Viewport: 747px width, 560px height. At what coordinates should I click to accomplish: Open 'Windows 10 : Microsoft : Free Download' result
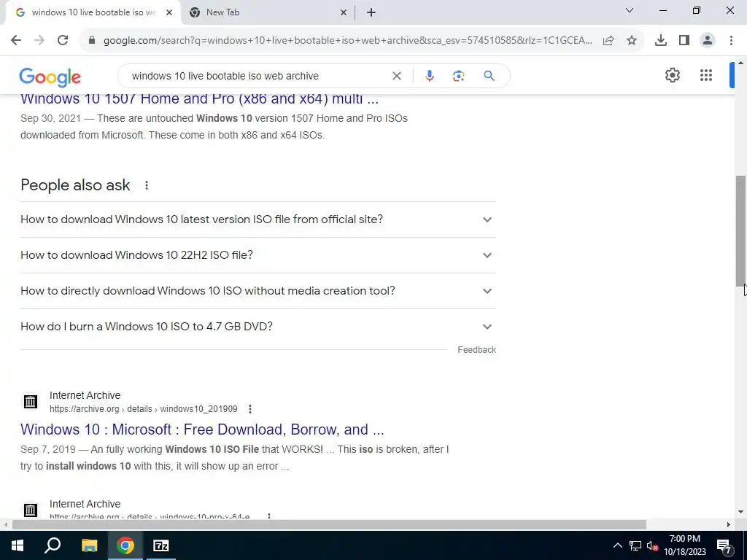202,429
